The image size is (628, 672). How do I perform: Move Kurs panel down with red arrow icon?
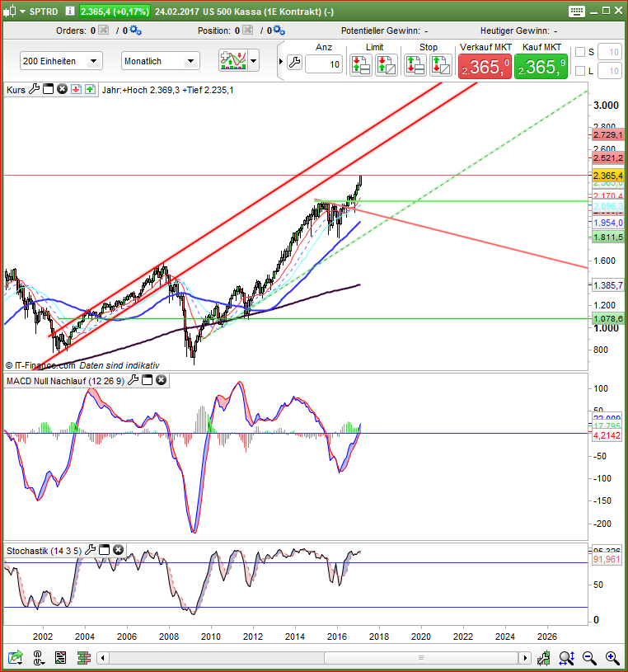pos(77,89)
